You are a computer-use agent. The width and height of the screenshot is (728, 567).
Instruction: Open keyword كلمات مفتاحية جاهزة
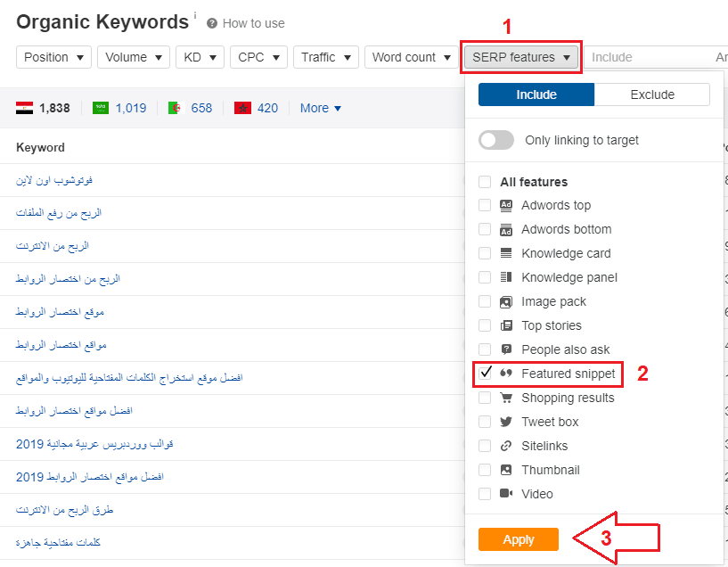[58, 542]
